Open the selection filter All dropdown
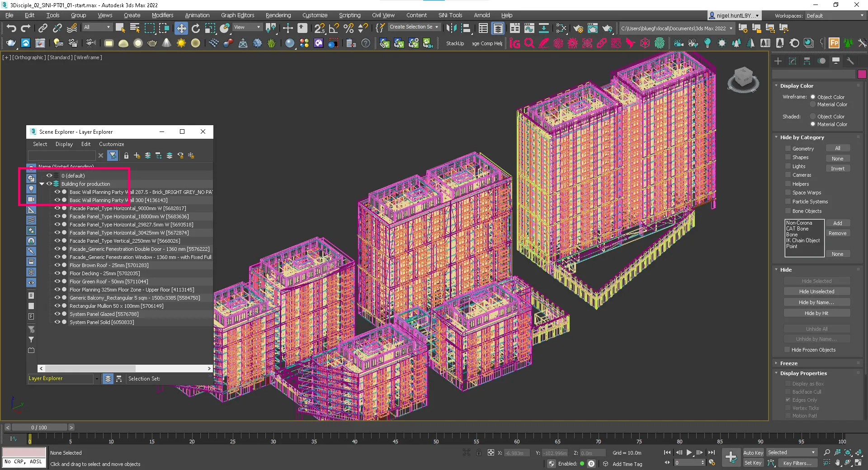Image resolution: width=868 pixels, height=470 pixels. coord(97,27)
